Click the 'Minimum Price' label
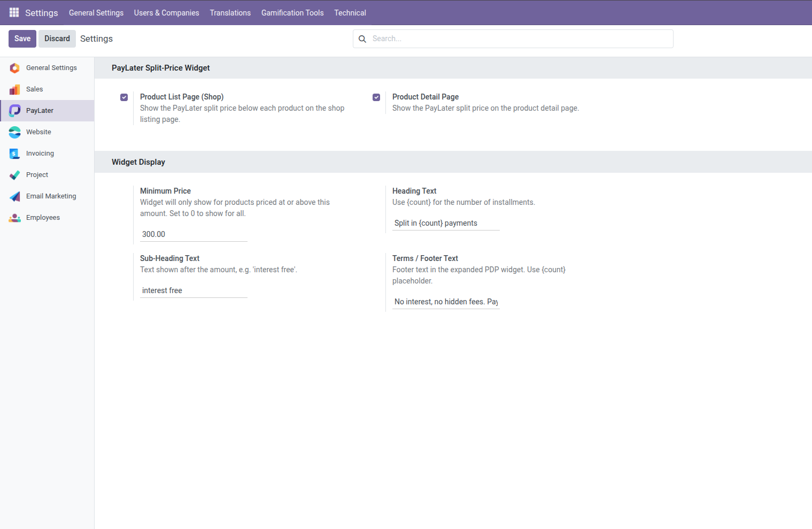The image size is (812, 529). 165,191
